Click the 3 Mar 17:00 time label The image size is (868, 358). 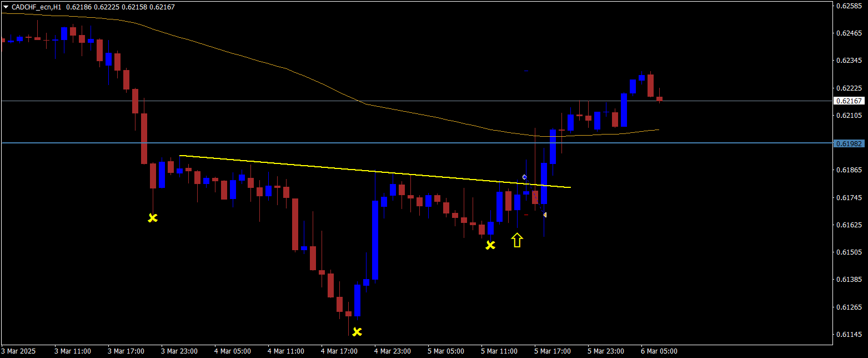coord(126,351)
